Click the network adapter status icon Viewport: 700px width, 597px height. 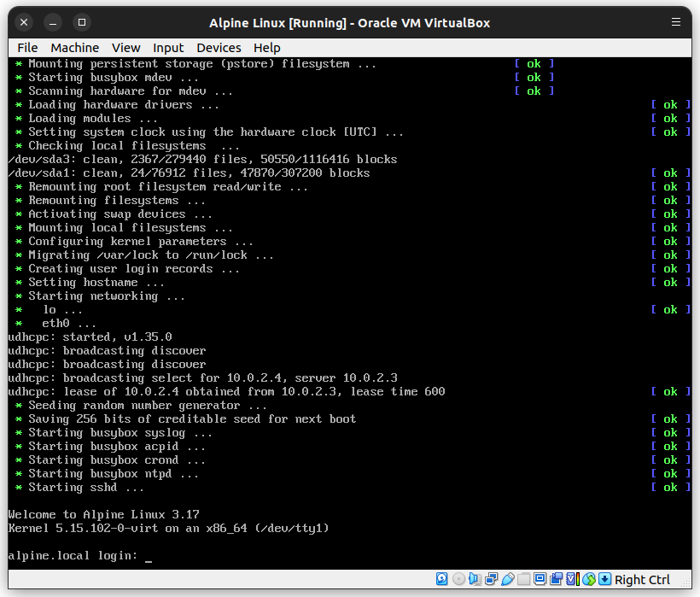click(x=491, y=579)
